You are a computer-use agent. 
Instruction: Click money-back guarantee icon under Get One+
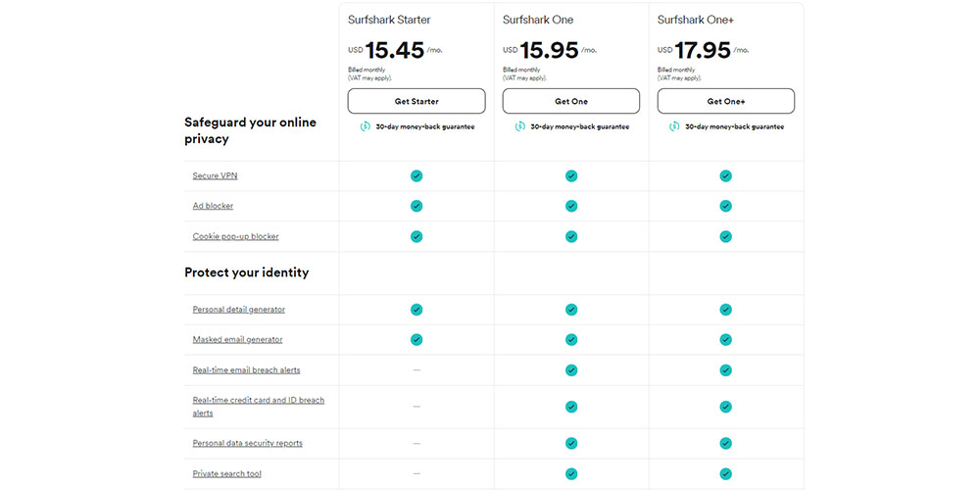tap(674, 126)
